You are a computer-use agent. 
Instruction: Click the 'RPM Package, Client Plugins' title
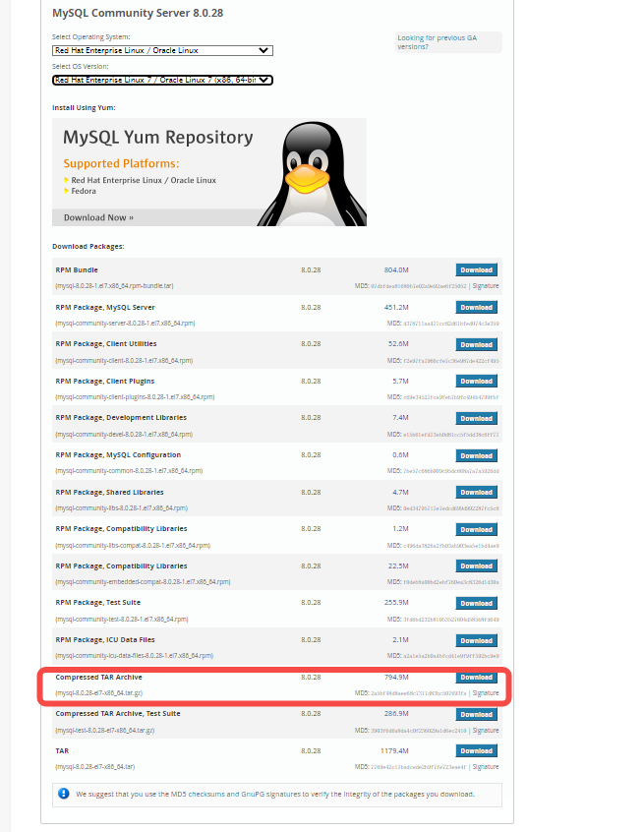pos(105,381)
